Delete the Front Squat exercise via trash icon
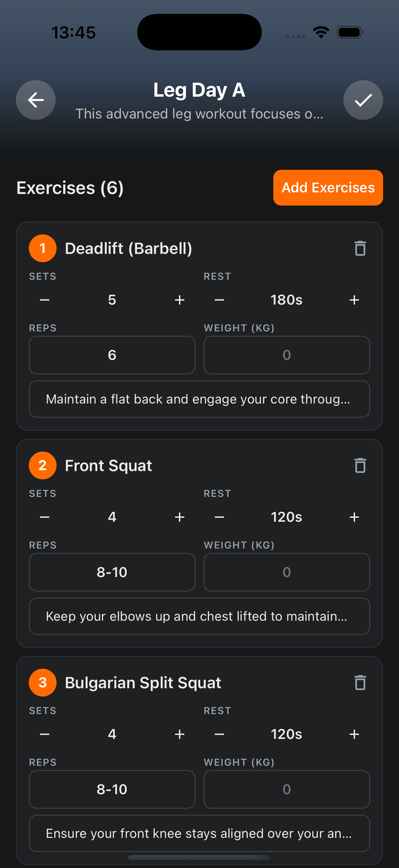This screenshot has height=868, width=399. [360, 466]
